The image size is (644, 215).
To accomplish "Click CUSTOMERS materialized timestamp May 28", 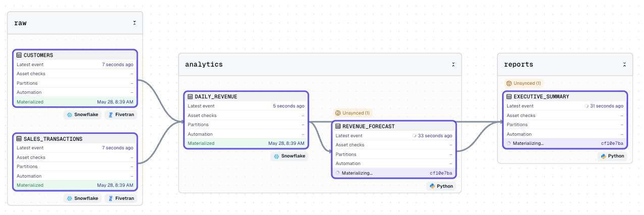I will (115, 102).
